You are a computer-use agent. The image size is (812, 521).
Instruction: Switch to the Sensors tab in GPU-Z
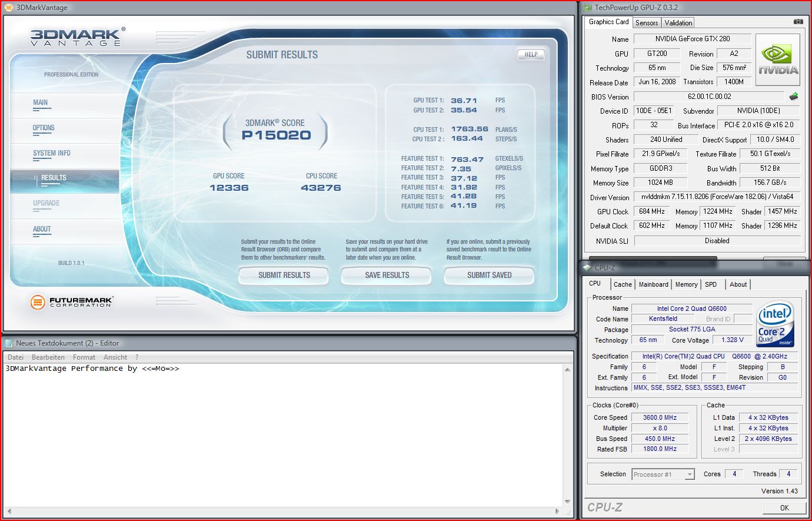(647, 23)
